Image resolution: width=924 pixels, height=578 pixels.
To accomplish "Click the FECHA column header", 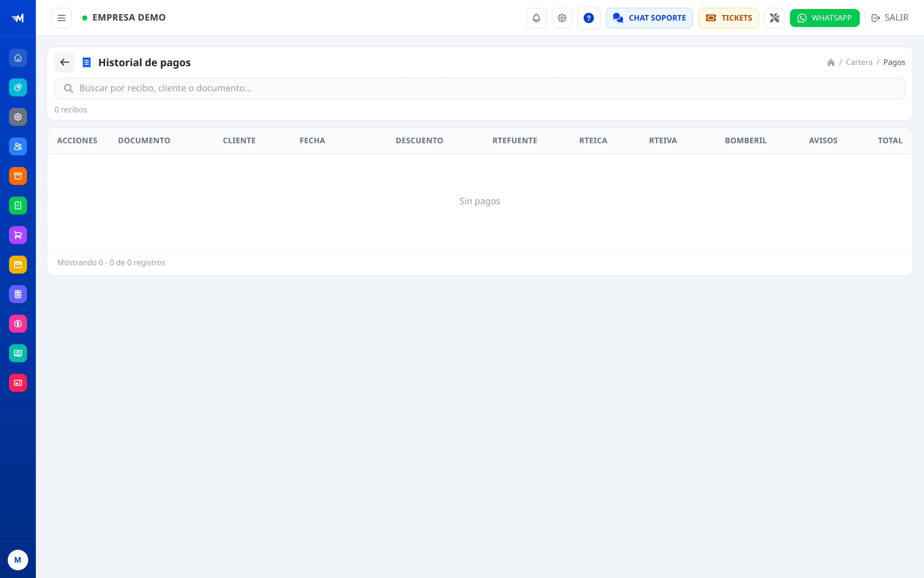I will [312, 141].
